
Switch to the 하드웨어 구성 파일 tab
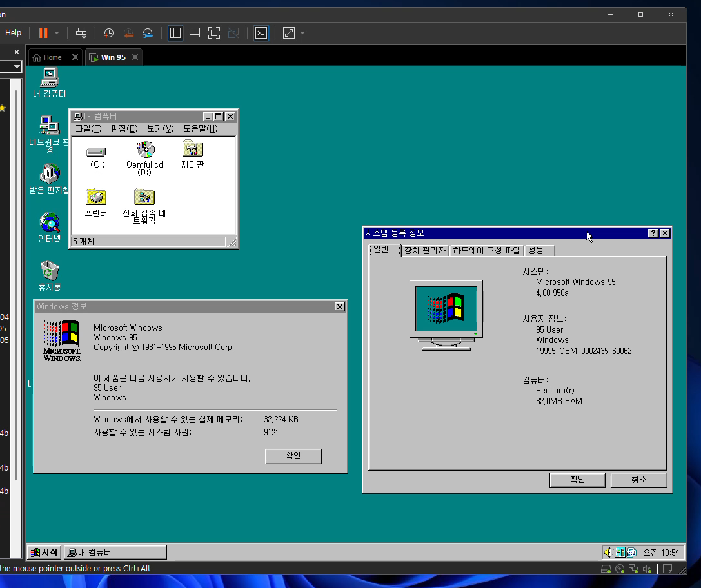[x=486, y=251]
